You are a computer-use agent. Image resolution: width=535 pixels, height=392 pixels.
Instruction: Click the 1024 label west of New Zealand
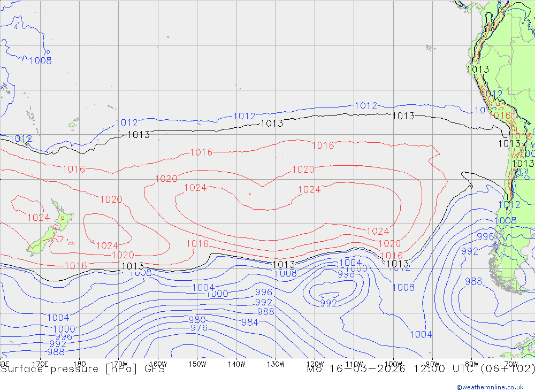(x=39, y=218)
